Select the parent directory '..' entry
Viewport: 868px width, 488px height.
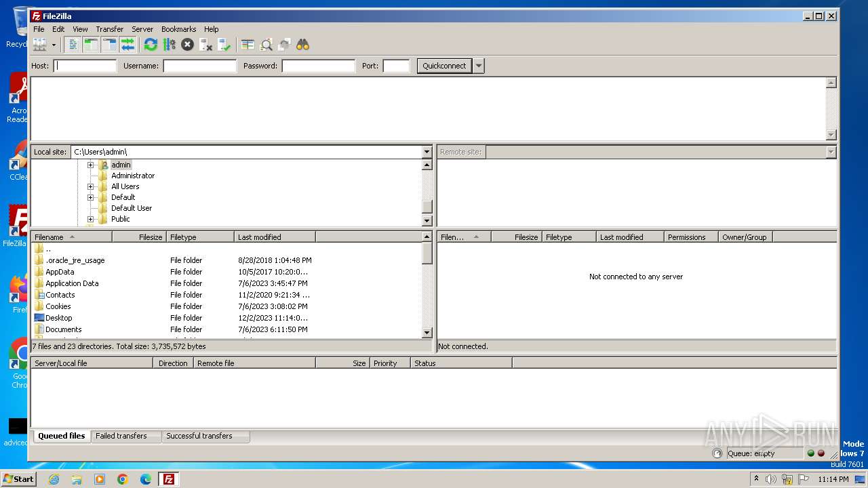[226, 249]
